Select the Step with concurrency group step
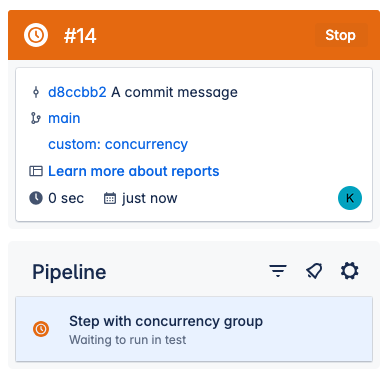Image resolution: width=390 pixels, height=376 pixels. click(x=194, y=329)
